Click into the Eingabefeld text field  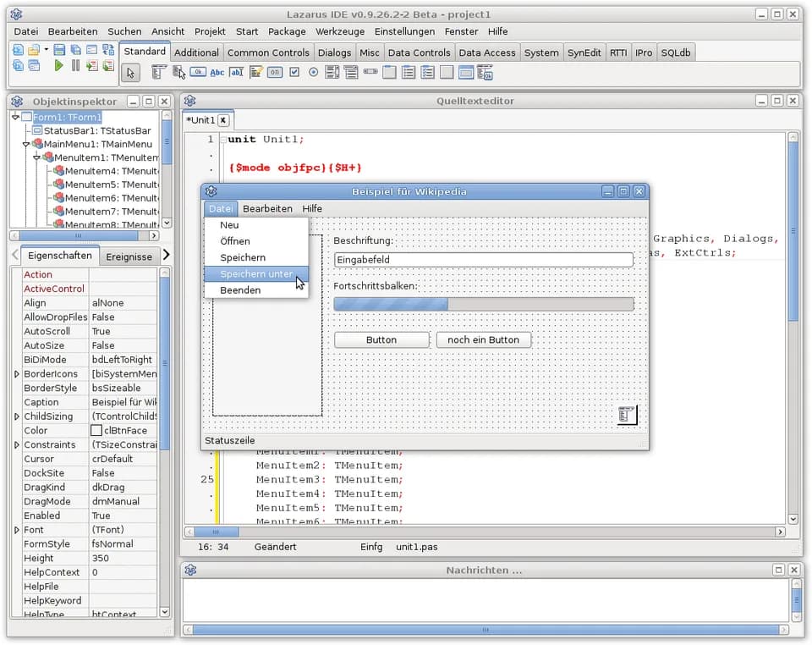(484, 260)
